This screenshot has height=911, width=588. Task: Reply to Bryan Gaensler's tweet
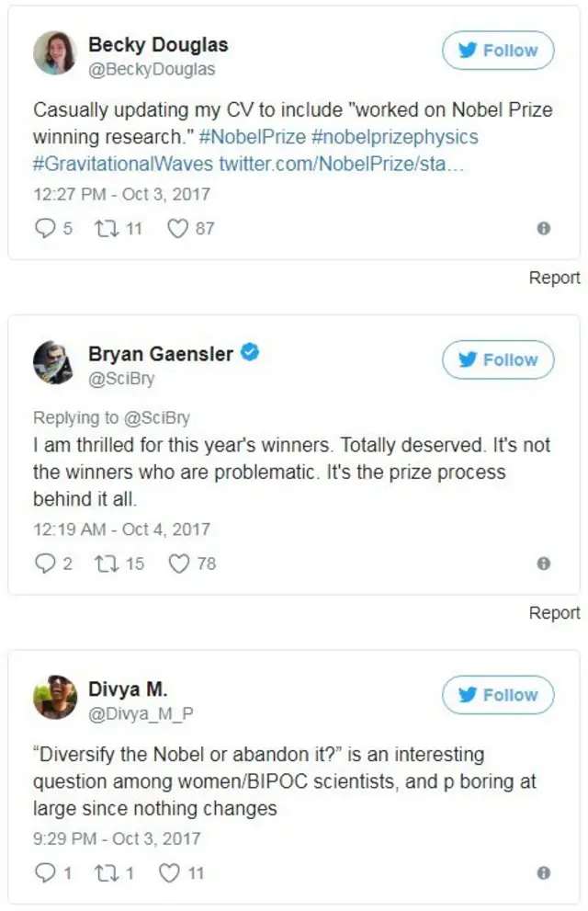(x=45, y=564)
